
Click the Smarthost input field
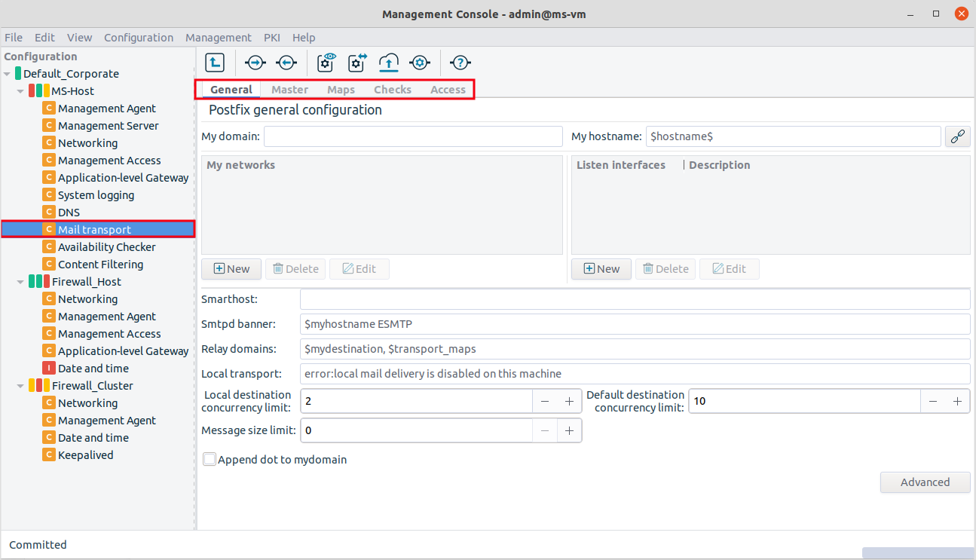pyautogui.click(x=635, y=299)
